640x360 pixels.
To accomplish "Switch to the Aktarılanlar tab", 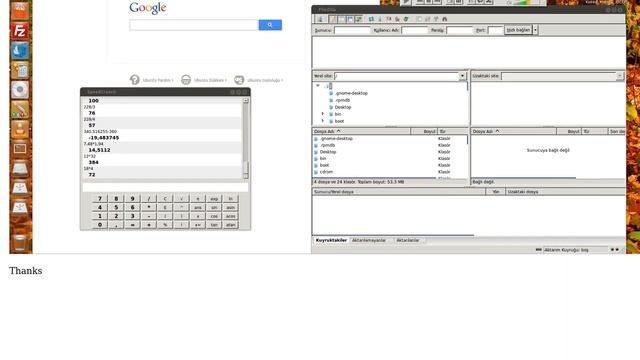I will point(408,240).
